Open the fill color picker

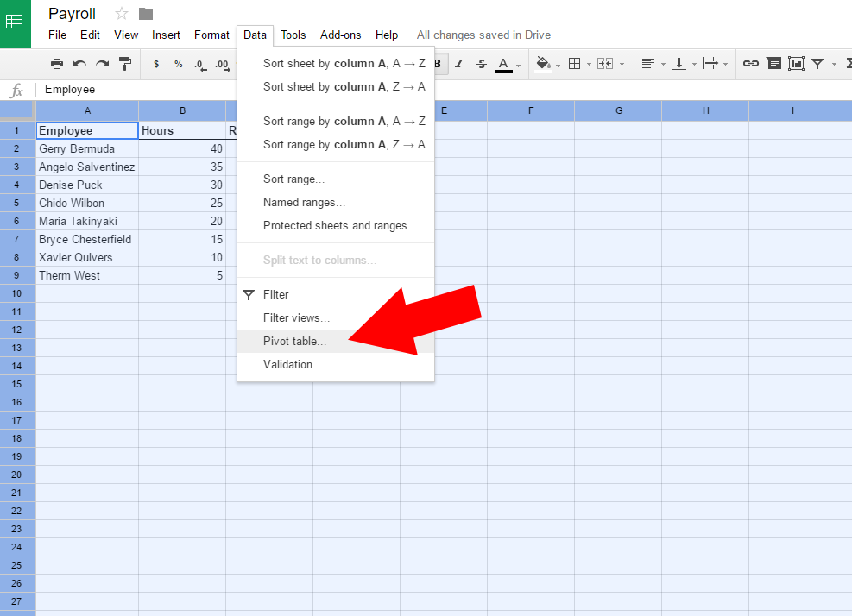pos(543,64)
